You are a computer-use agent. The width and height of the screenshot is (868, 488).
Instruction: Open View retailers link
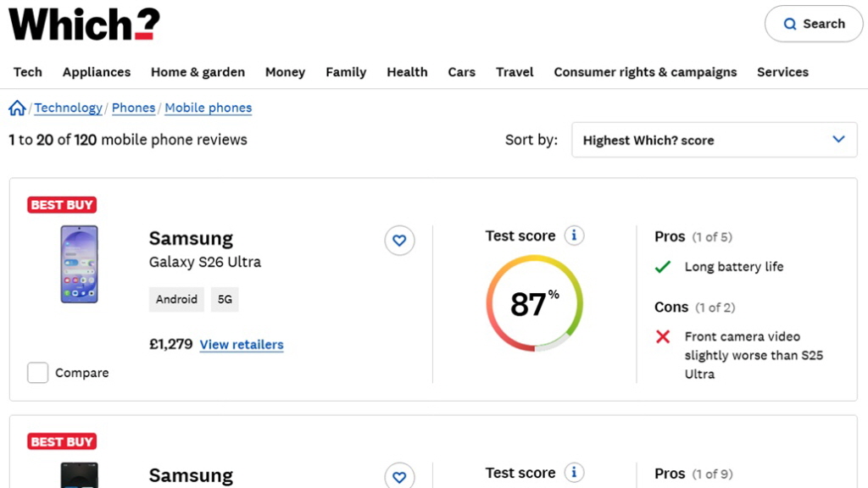(x=242, y=345)
